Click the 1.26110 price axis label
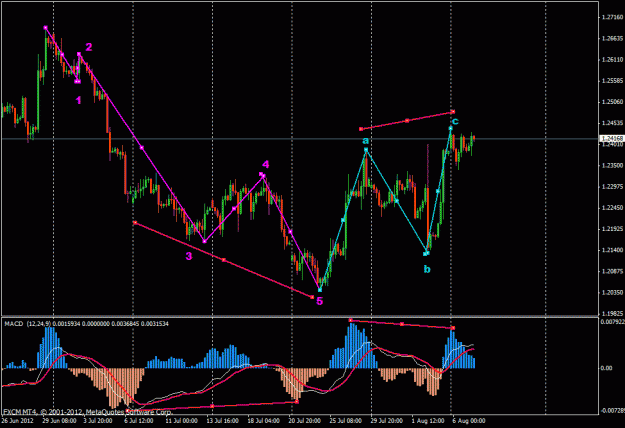Image resolution: width=625 pixels, height=428 pixels. [612, 59]
